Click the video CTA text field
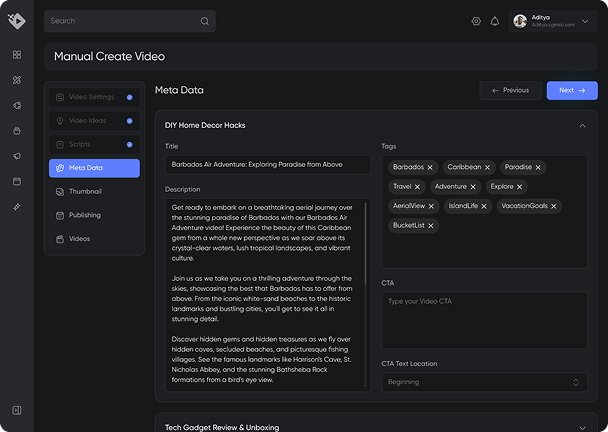This screenshot has height=432, width=608. pos(484,320)
